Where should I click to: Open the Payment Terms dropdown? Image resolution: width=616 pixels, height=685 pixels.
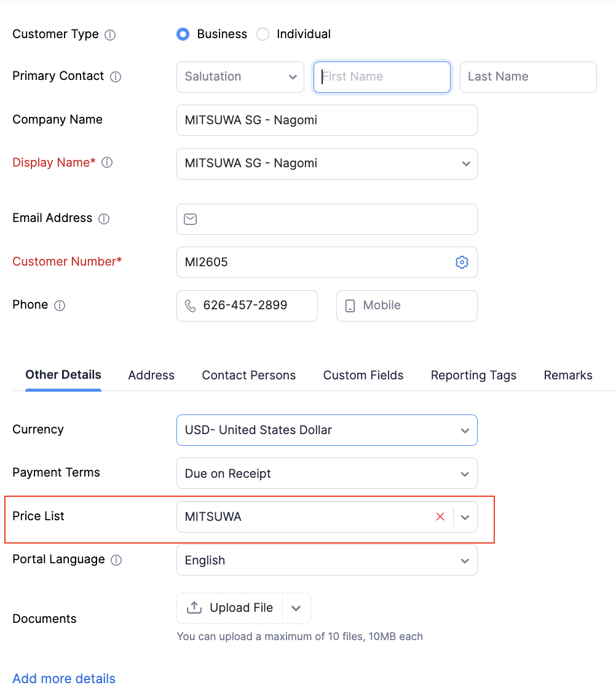pos(327,473)
